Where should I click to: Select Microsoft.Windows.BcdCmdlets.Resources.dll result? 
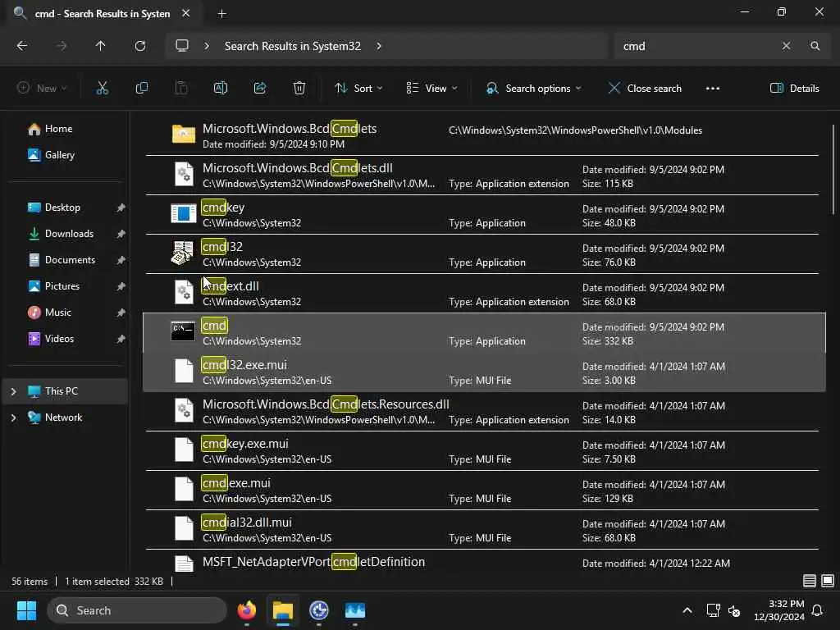pyautogui.click(x=482, y=412)
